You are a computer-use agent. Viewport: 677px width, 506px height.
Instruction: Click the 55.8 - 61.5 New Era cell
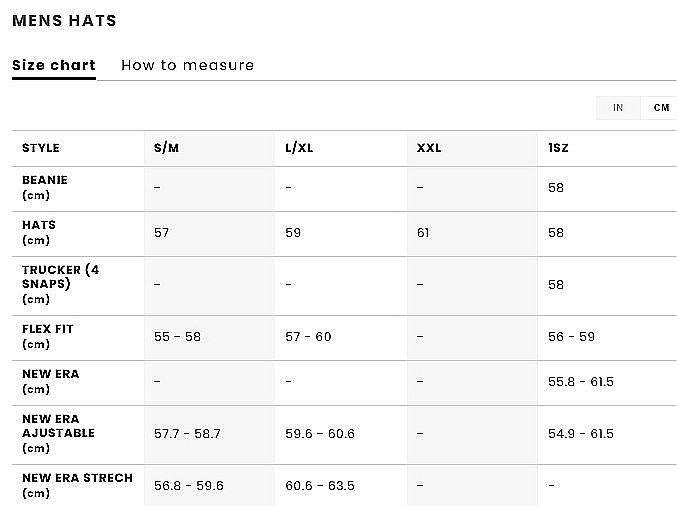[580, 382]
